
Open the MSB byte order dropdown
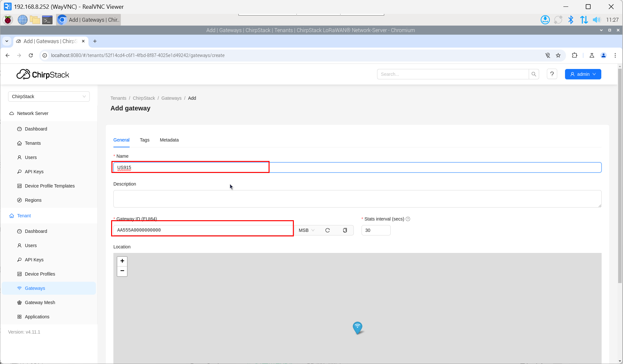pos(306,230)
